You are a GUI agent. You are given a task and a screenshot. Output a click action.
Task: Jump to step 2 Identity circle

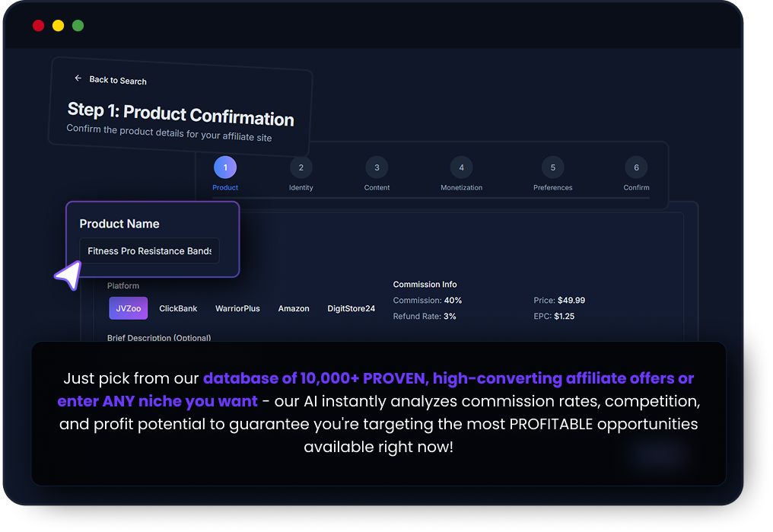pyautogui.click(x=301, y=167)
